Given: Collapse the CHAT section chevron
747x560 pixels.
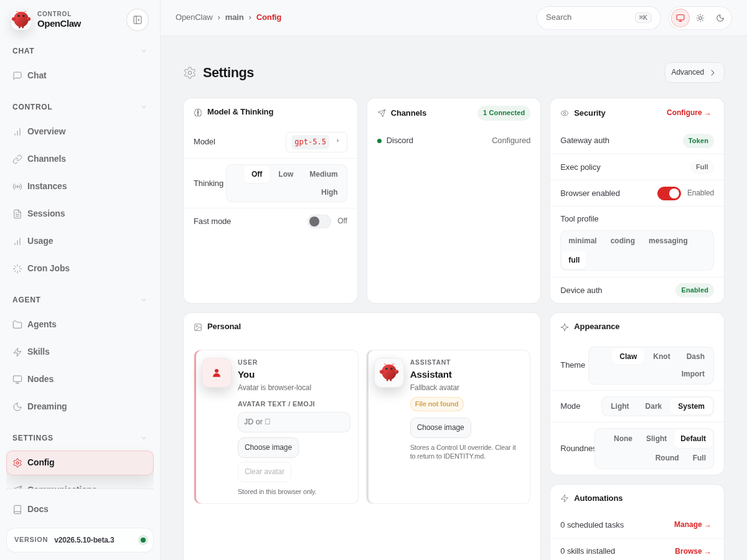Looking at the screenshot, I should click(x=144, y=51).
